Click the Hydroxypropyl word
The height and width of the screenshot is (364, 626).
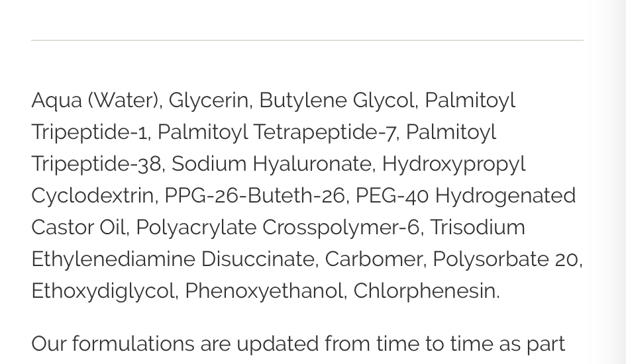[x=454, y=165]
